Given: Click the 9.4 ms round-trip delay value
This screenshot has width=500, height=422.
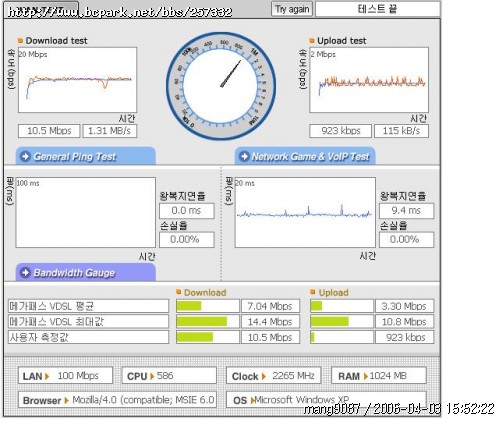Looking at the screenshot, I should pyautogui.click(x=406, y=211).
